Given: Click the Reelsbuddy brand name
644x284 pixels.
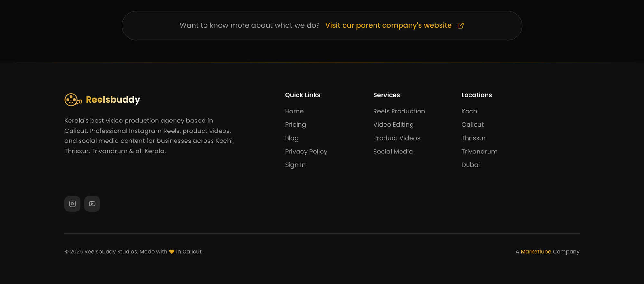Looking at the screenshot, I should click(x=113, y=100).
